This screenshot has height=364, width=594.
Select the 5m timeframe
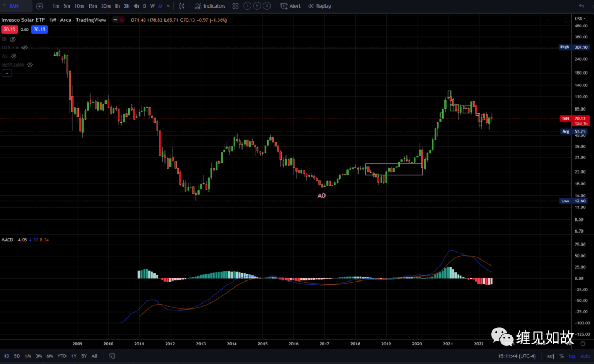pos(67,6)
